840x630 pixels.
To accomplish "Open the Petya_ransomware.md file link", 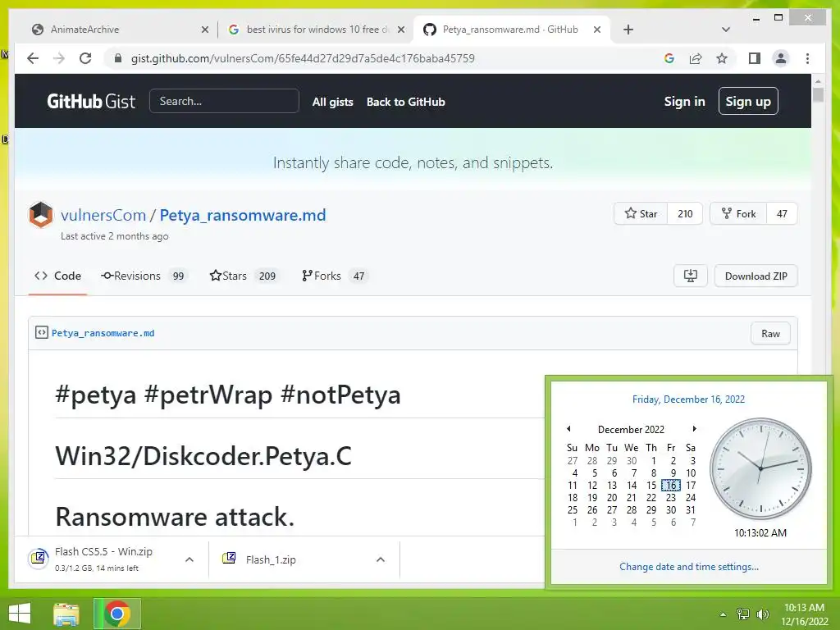I will click(103, 333).
